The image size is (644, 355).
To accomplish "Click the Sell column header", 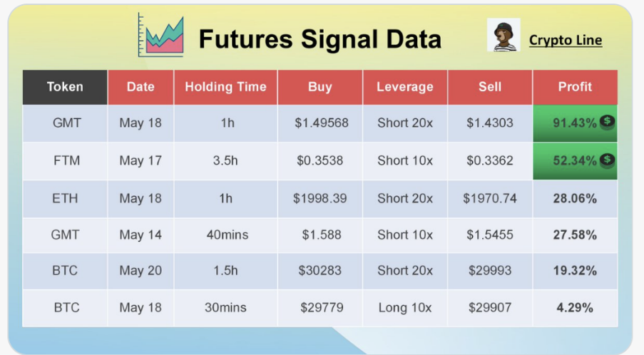I will [x=490, y=87].
